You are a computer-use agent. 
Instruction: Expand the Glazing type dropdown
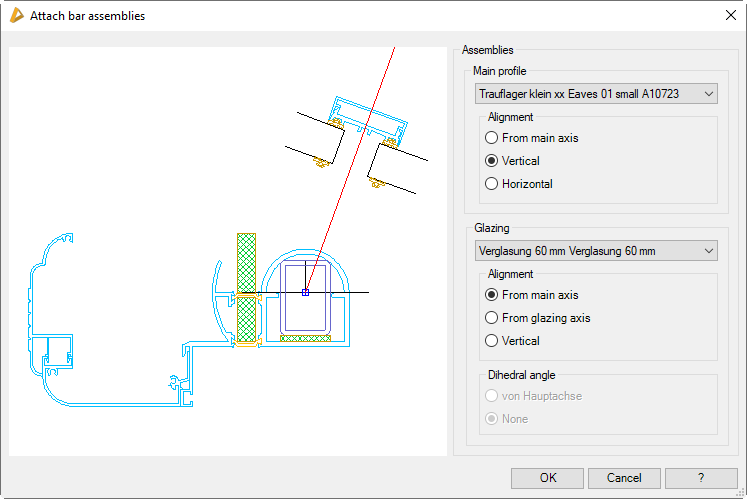tap(595, 250)
